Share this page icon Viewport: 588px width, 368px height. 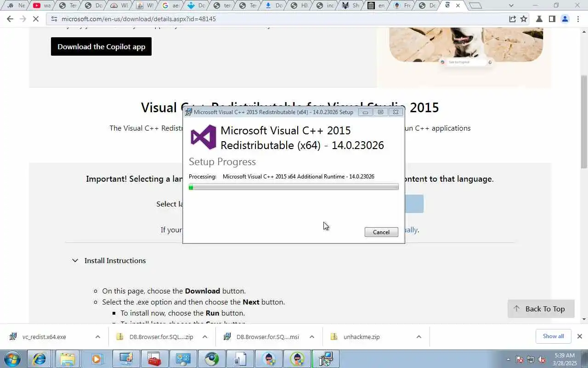pyautogui.click(x=512, y=19)
